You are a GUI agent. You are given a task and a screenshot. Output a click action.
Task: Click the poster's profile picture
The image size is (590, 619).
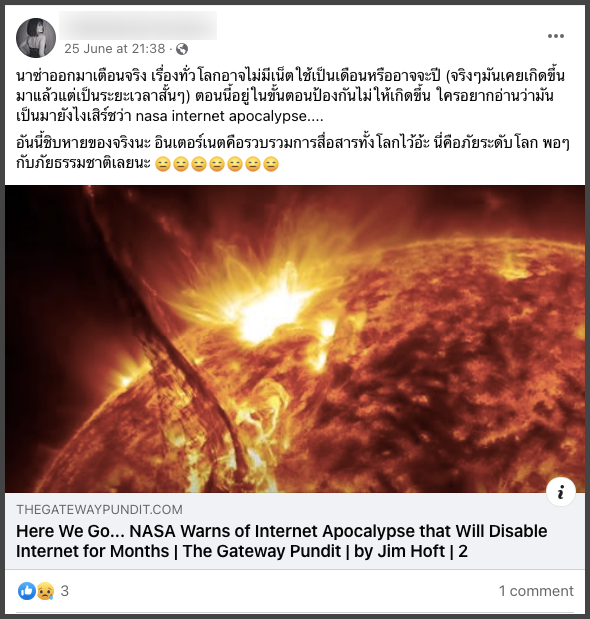pos(36,38)
